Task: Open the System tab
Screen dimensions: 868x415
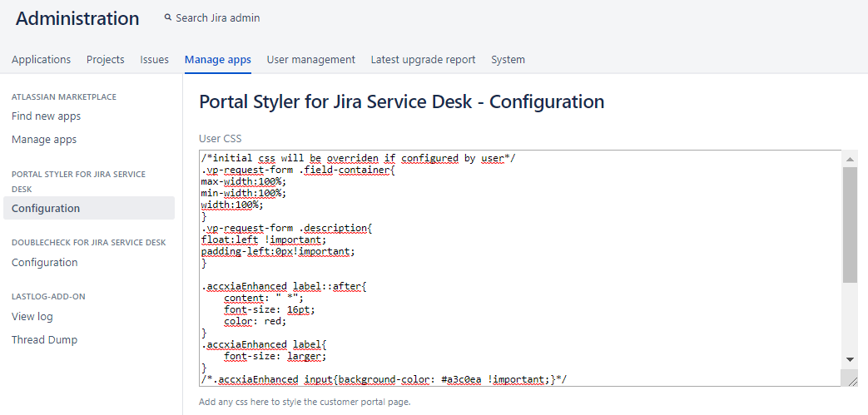Action: (508, 59)
